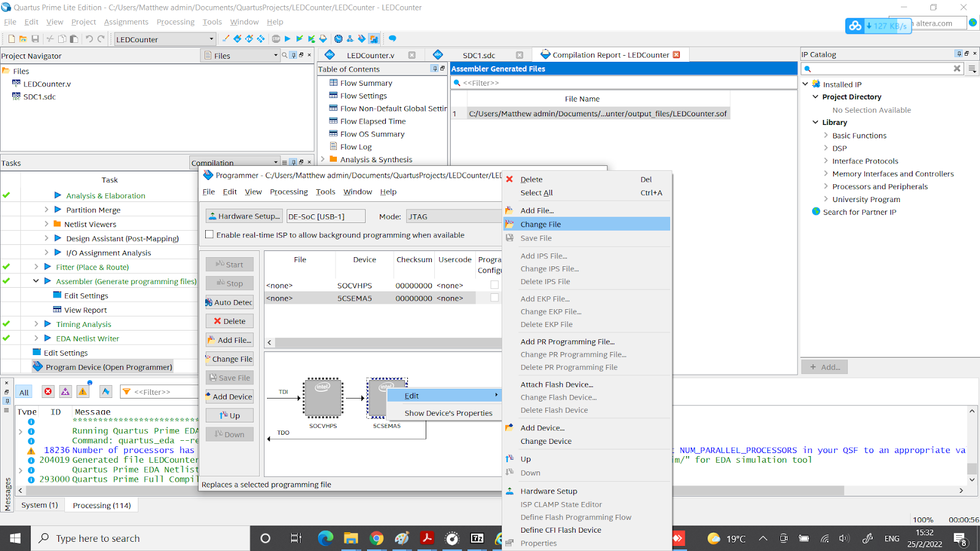Expand the Fitter (Place & Route) task
Image resolution: width=980 pixels, height=551 pixels.
(x=36, y=267)
